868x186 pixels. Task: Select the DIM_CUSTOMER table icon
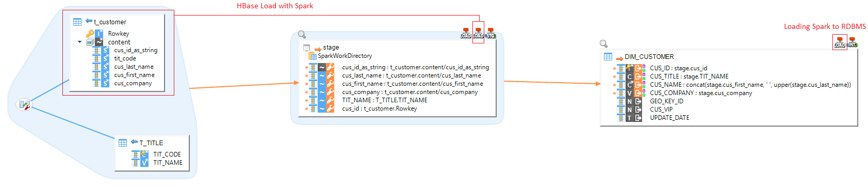click(x=608, y=57)
